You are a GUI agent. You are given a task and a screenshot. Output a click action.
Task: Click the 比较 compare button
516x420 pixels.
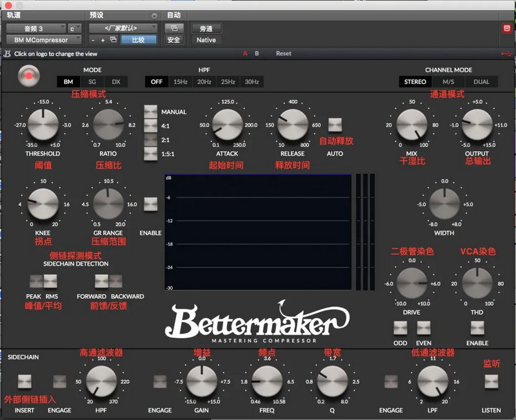click(139, 40)
